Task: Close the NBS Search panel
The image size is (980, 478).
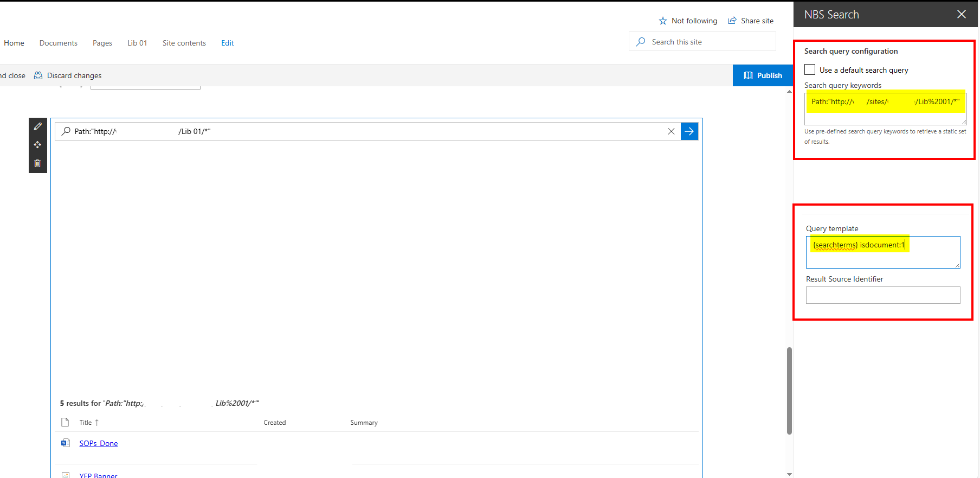Action: [961, 14]
